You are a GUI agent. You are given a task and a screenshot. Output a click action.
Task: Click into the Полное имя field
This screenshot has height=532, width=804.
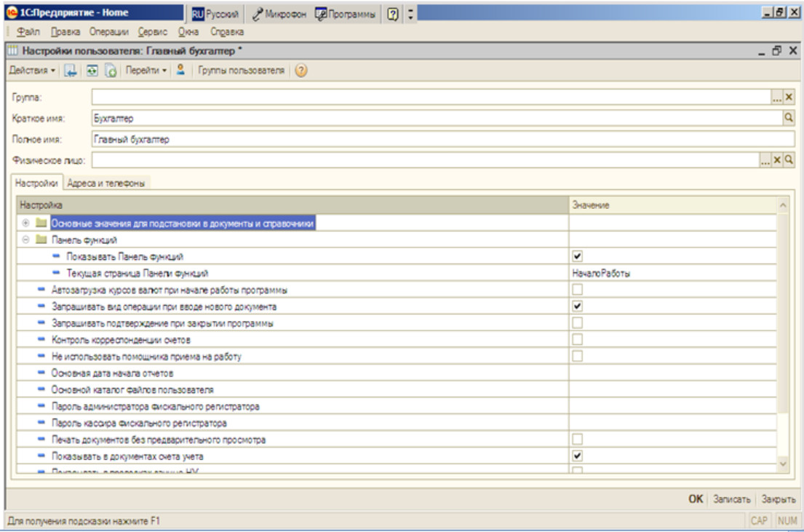click(x=444, y=139)
